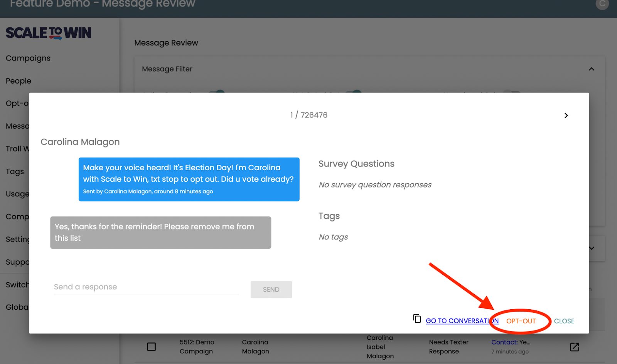The image size is (617, 364).
Task: Open the Campaigns menu item
Action: point(28,58)
